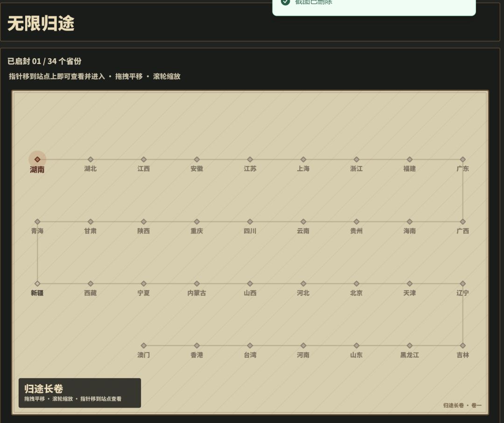The height and width of the screenshot is (423, 504).
Task: Click the 黑龙江 station marker
Action: tap(410, 346)
